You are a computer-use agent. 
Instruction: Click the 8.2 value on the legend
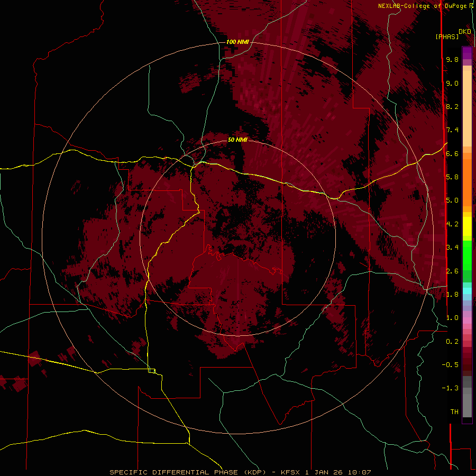tap(452, 106)
